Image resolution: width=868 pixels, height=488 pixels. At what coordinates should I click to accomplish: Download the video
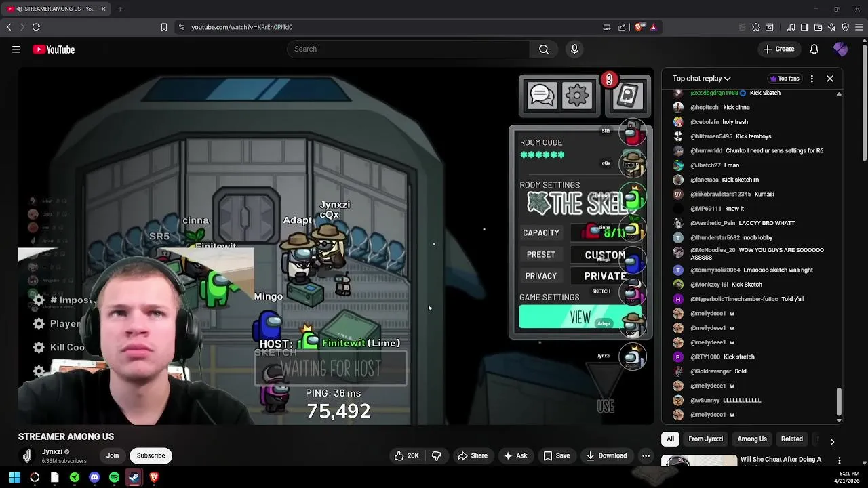[606, 455]
